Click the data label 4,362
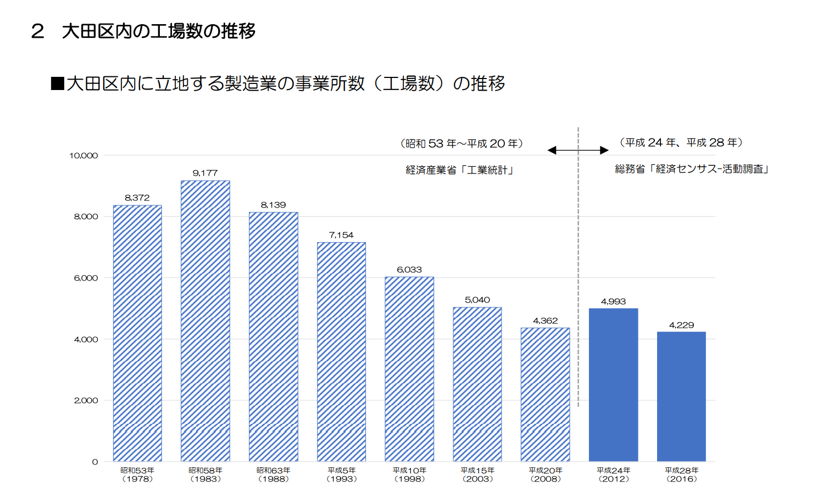Image resolution: width=834 pixels, height=504 pixels. tap(546, 321)
